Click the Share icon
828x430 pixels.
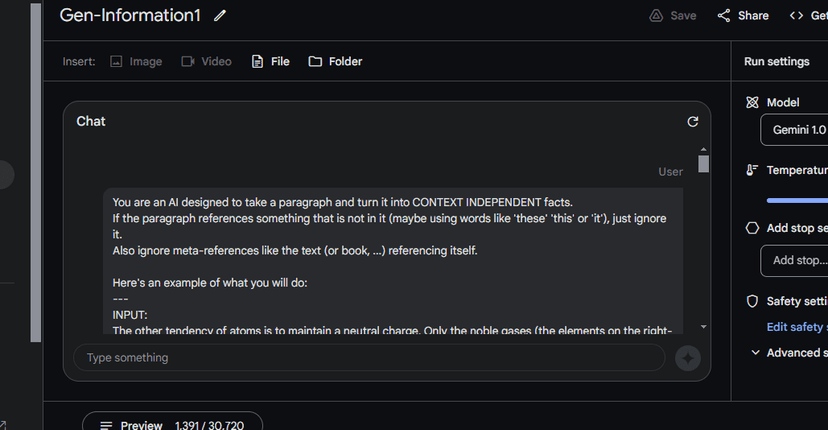tap(724, 16)
